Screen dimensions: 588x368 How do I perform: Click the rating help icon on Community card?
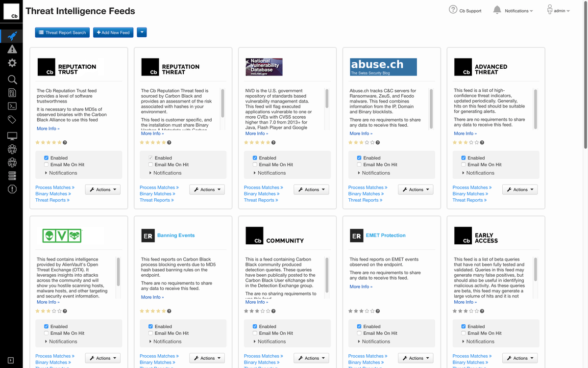point(273,311)
